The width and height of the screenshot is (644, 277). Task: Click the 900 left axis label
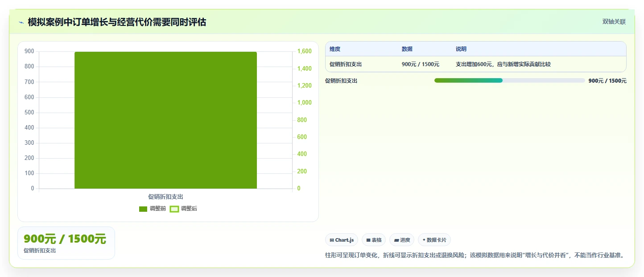point(29,51)
